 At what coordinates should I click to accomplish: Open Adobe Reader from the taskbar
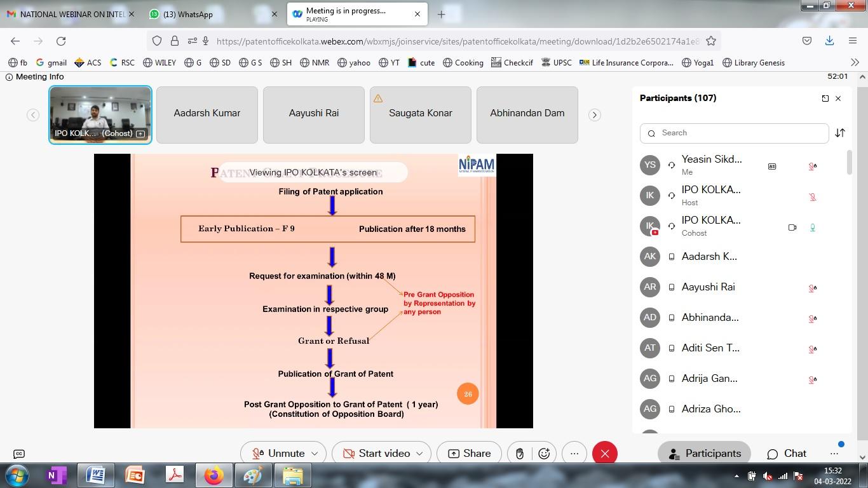tap(174, 475)
